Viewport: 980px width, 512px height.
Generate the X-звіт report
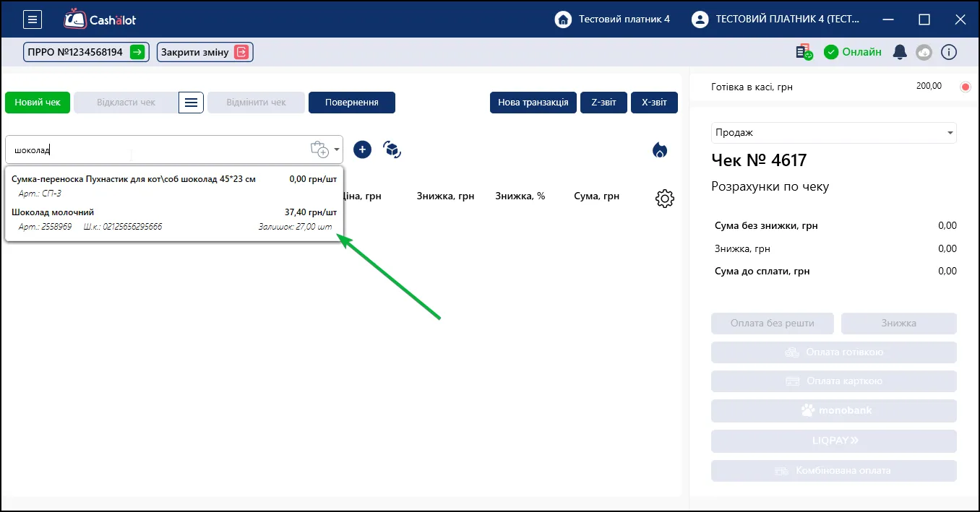tap(654, 103)
